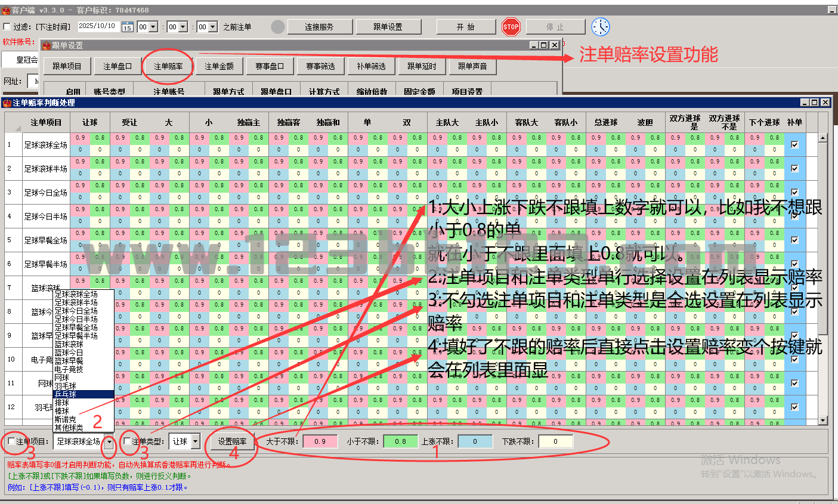Focus the pink 大于不限 input field
This screenshot has height=504, width=838.
[320, 441]
